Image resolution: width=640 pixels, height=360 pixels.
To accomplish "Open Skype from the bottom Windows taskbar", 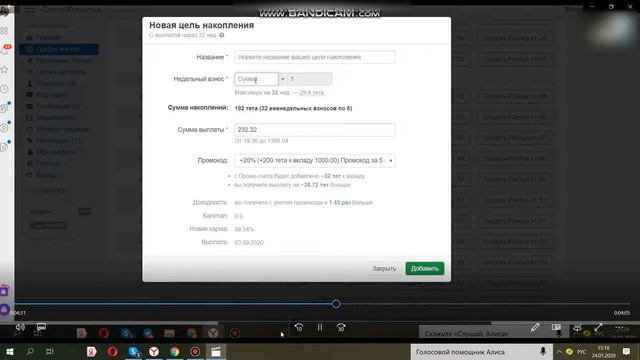I will [x=133, y=351].
